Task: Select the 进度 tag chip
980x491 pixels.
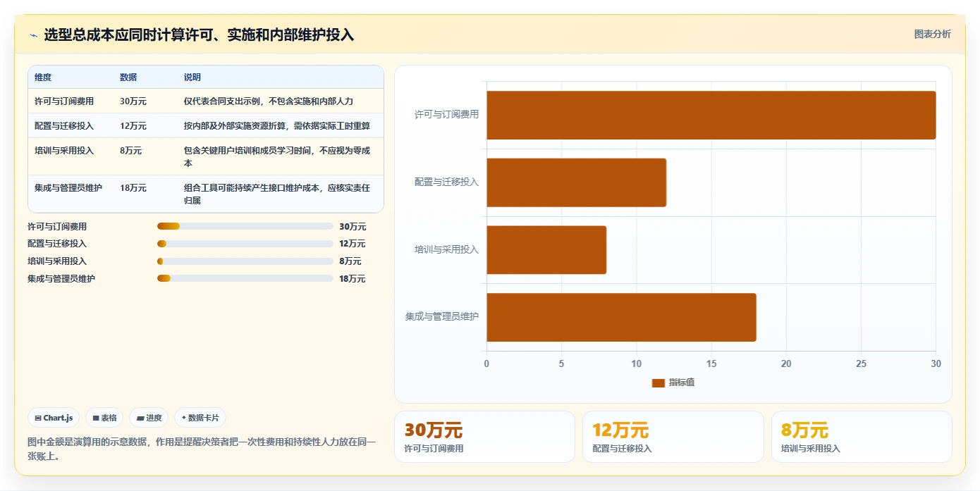Action: coord(149,418)
